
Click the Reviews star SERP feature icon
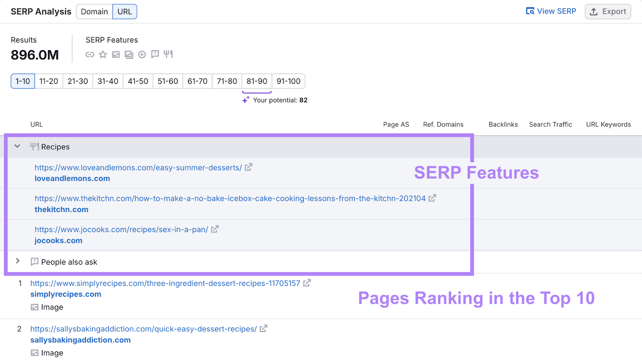pos(103,54)
